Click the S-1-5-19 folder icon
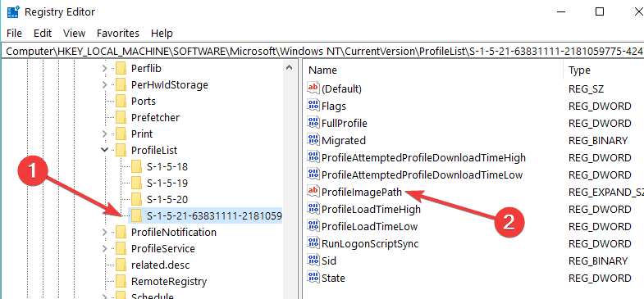Viewport: 644px width, 299px height. [136, 183]
